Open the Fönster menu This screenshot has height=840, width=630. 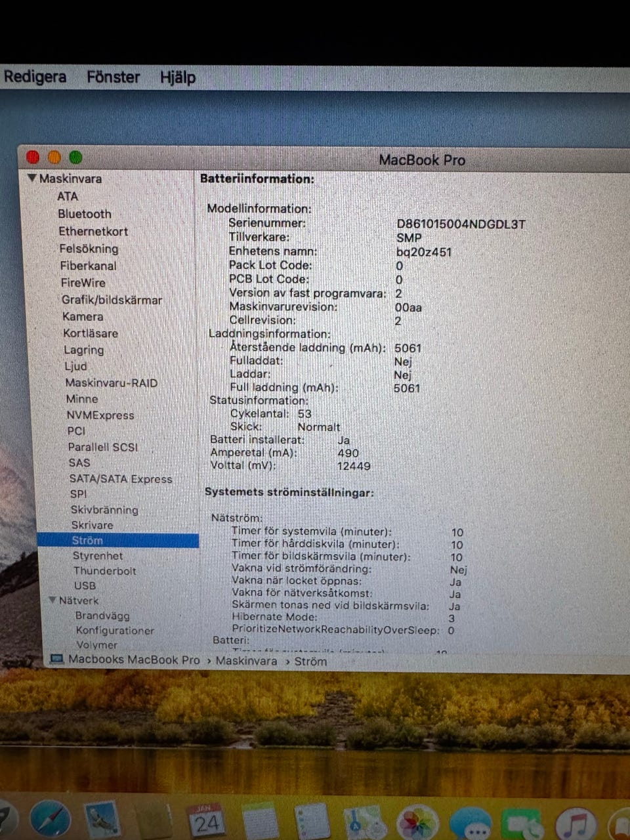click(x=114, y=77)
